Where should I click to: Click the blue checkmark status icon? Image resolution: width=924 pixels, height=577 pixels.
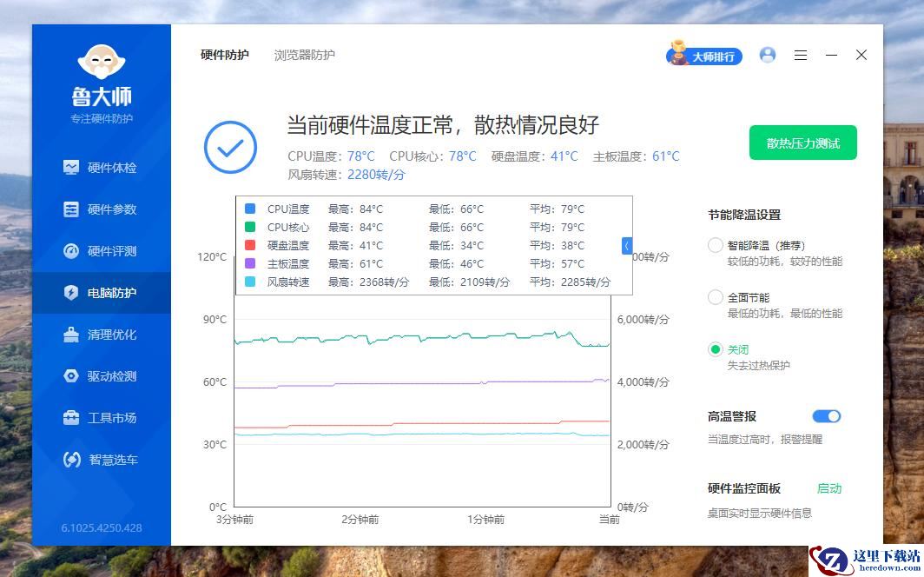tap(230, 148)
